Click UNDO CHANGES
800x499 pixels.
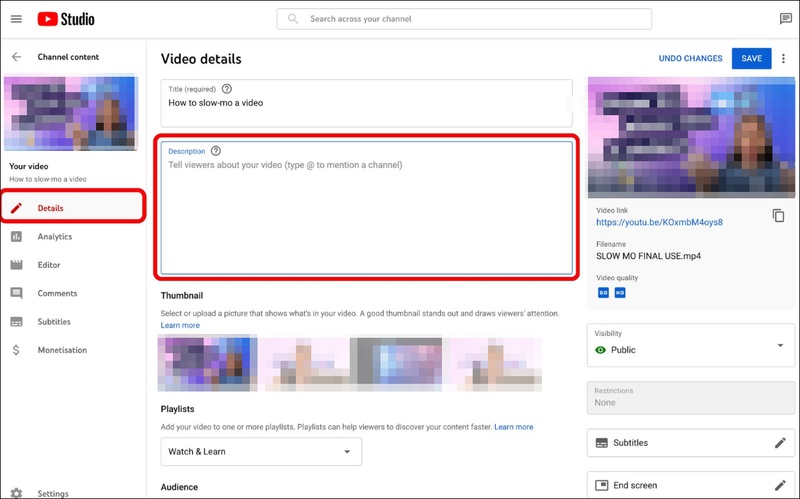coord(690,59)
